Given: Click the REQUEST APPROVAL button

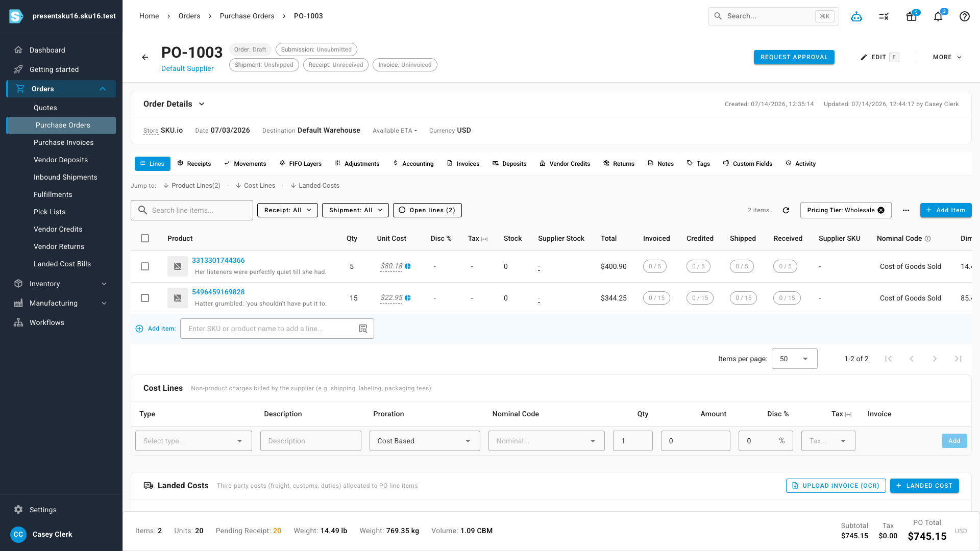Looking at the screenshot, I should [x=794, y=57].
